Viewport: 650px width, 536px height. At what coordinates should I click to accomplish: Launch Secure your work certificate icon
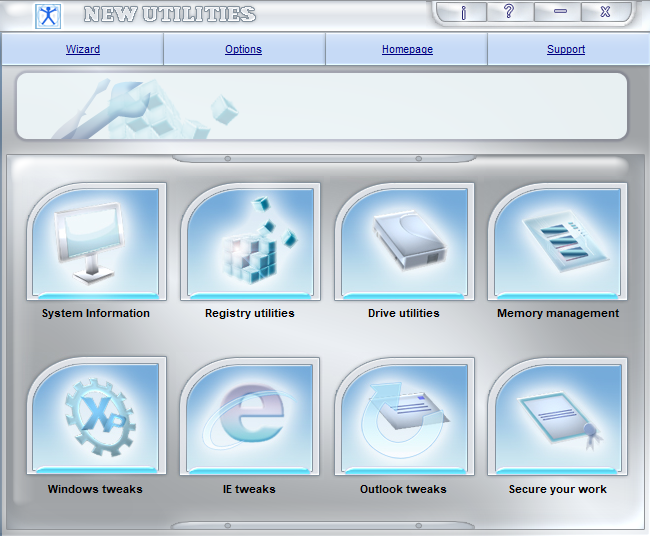(558, 417)
